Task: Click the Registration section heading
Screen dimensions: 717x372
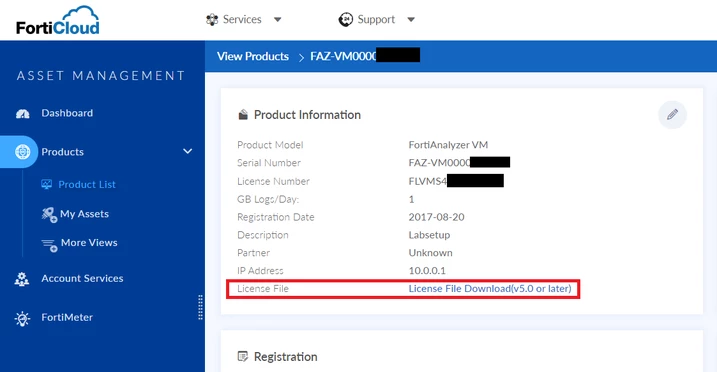Action: tap(285, 356)
